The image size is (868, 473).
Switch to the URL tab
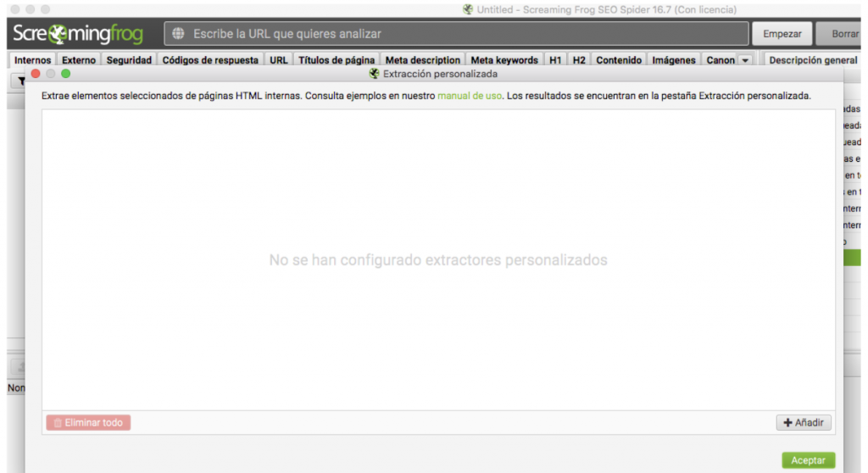pyautogui.click(x=278, y=60)
